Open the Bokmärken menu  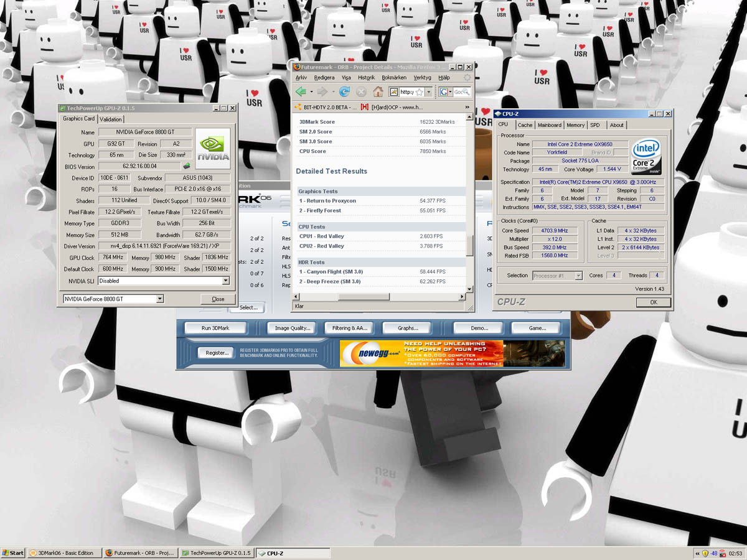(394, 77)
